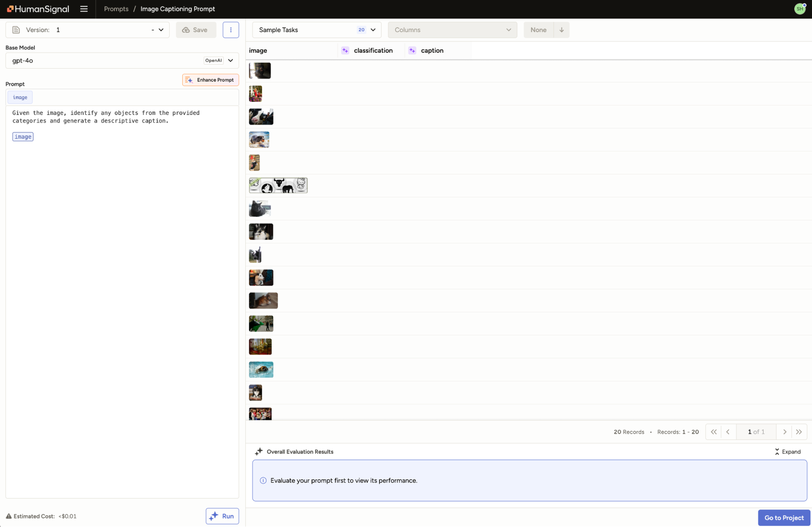812x527 pixels.
Task: Click the 20 count badge in Sample Tasks
Action: click(x=361, y=30)
